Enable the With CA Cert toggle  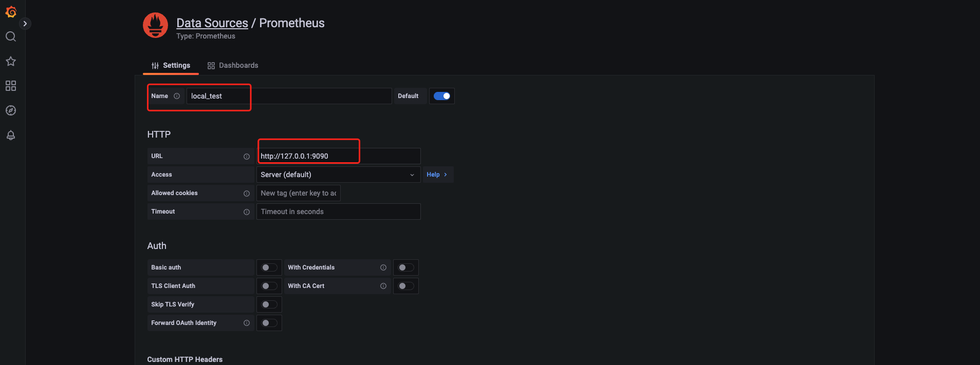(406, 286)
